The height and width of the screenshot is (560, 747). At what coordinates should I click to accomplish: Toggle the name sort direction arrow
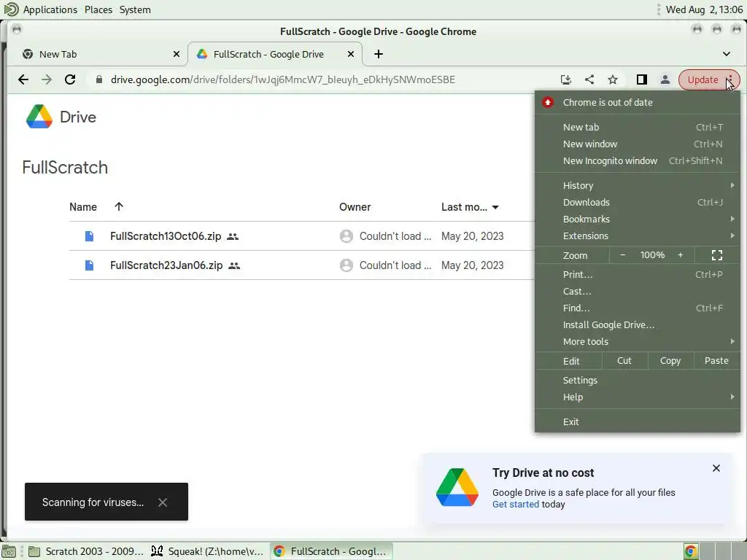(119, 206)
